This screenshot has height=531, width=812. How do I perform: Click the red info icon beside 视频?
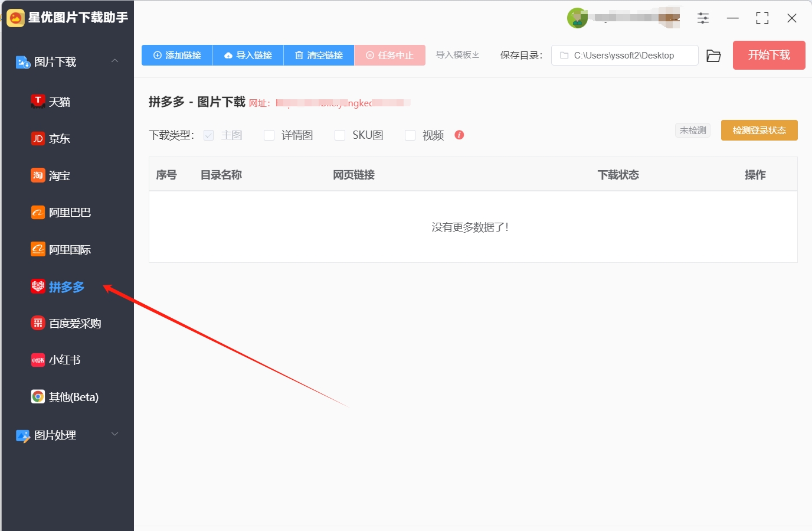pos(459,135)
